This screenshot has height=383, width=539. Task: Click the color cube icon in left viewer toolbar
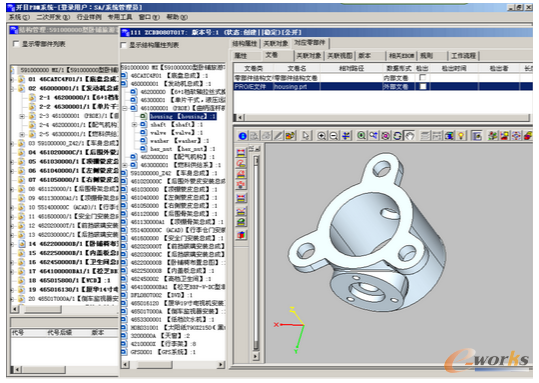[241, 235]
